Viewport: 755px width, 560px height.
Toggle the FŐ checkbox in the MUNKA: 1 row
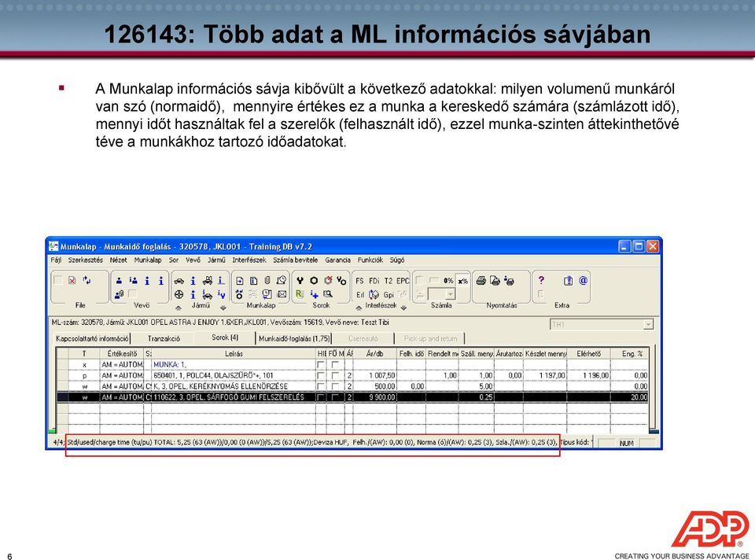click(x=335, y=364)
